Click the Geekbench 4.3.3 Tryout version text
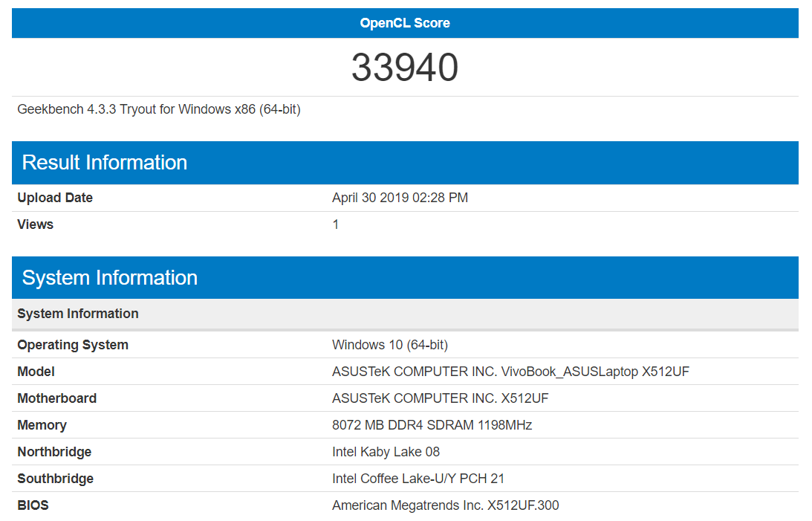The width and height of the screenshot is (812, 521). 158,109
